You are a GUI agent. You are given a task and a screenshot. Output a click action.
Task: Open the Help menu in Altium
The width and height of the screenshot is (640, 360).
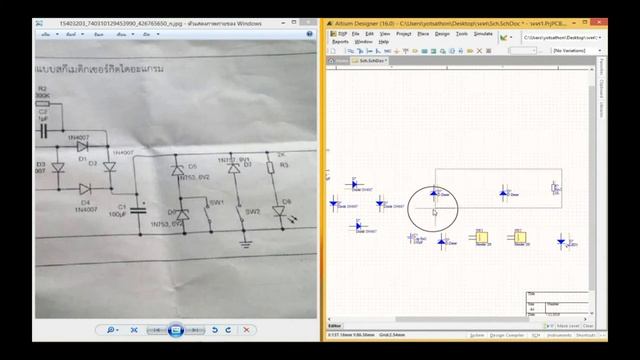(x=384, y=42)
